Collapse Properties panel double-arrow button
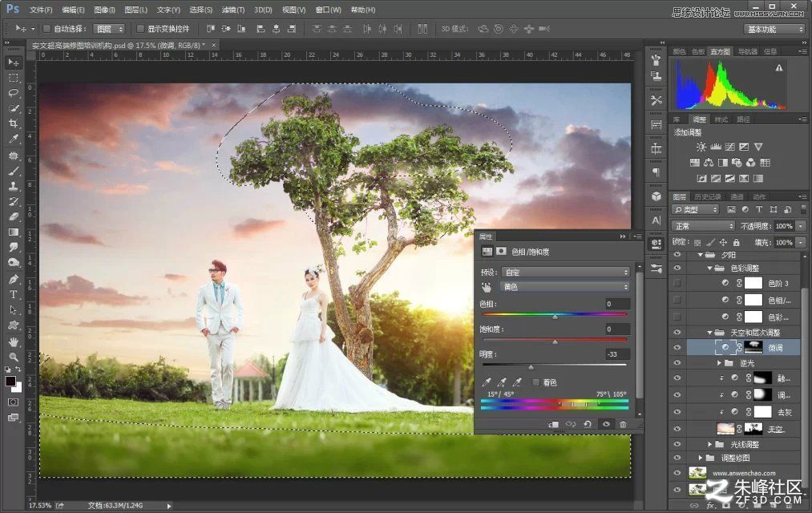Viewport: 812px width, 513px height. tap(623, 236)
